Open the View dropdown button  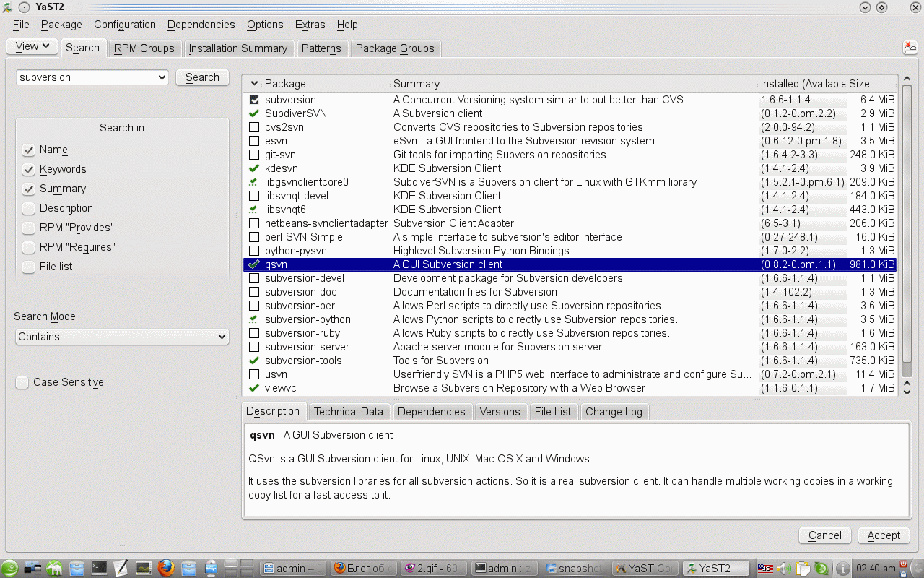[32, 46]
